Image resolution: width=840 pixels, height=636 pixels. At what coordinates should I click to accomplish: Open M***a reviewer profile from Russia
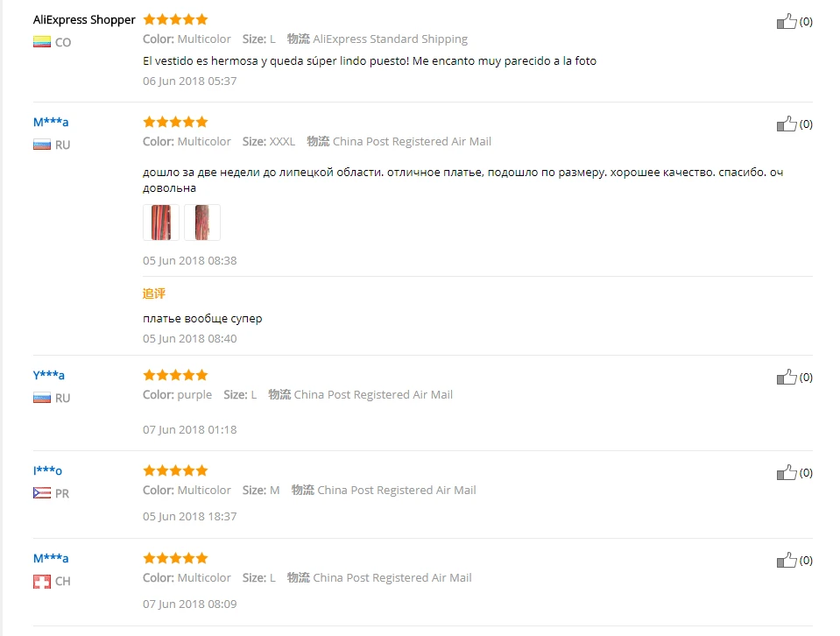[x=51, y=122]
